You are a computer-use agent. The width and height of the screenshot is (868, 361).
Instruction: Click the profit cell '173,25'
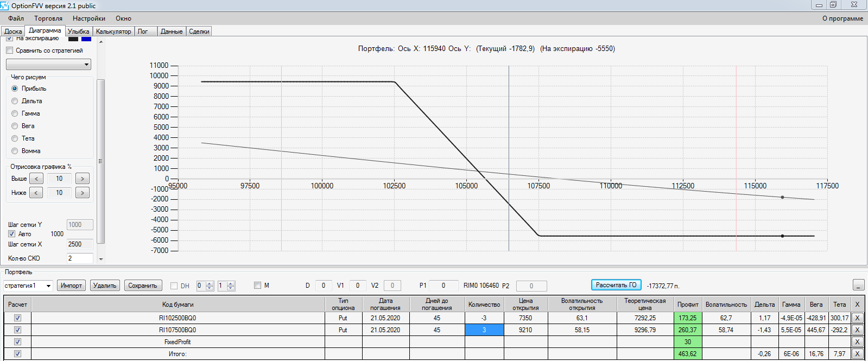(687, 318)
